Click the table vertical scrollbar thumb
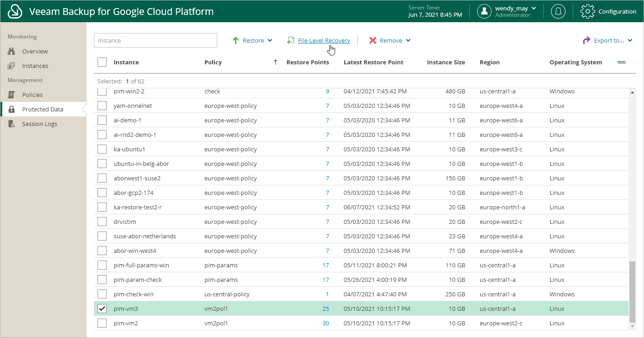The width and height of the screenshot is (644, 338). tap(633, 291)
